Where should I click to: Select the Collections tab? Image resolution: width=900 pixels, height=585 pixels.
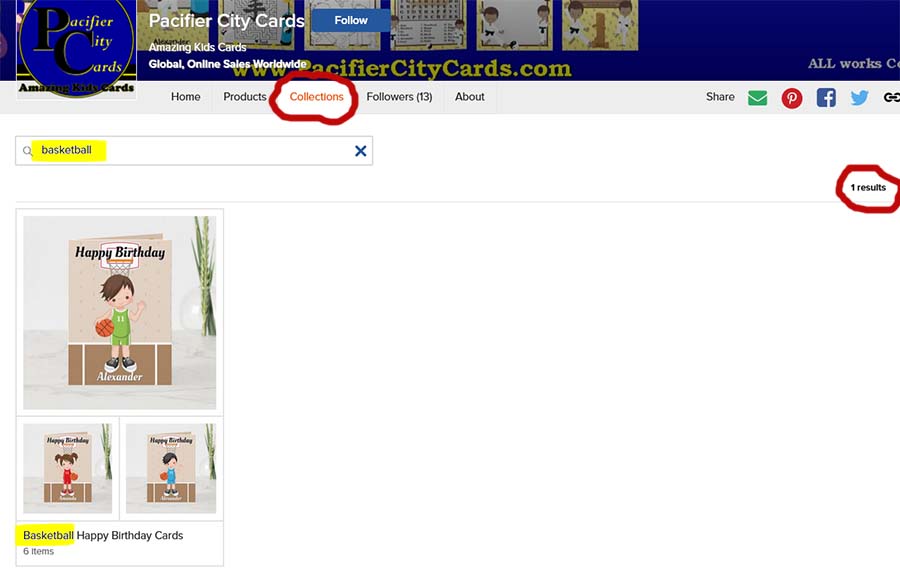pyautogui.click(x=316, y=96)
